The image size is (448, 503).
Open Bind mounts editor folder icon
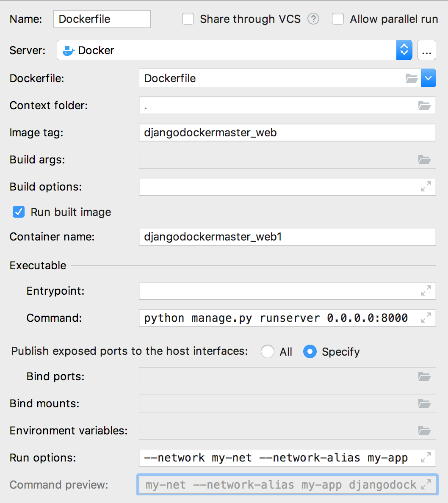coord(424,404)
